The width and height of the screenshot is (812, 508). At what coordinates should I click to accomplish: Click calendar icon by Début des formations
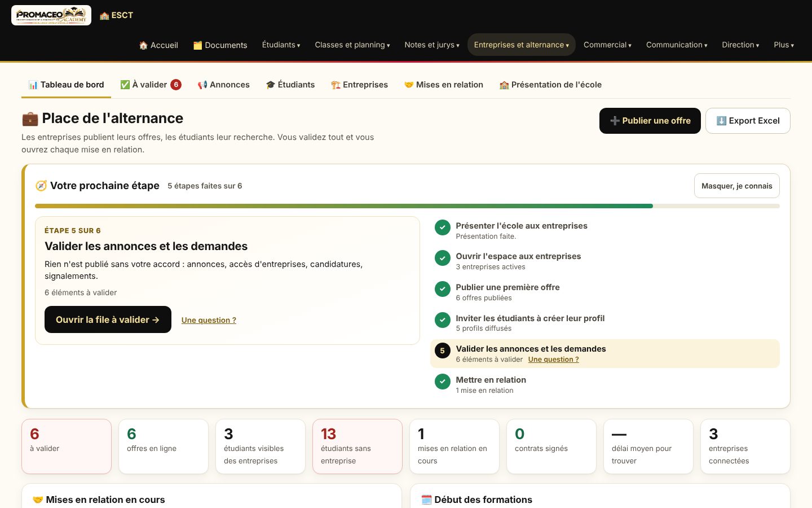click(426, 500)
